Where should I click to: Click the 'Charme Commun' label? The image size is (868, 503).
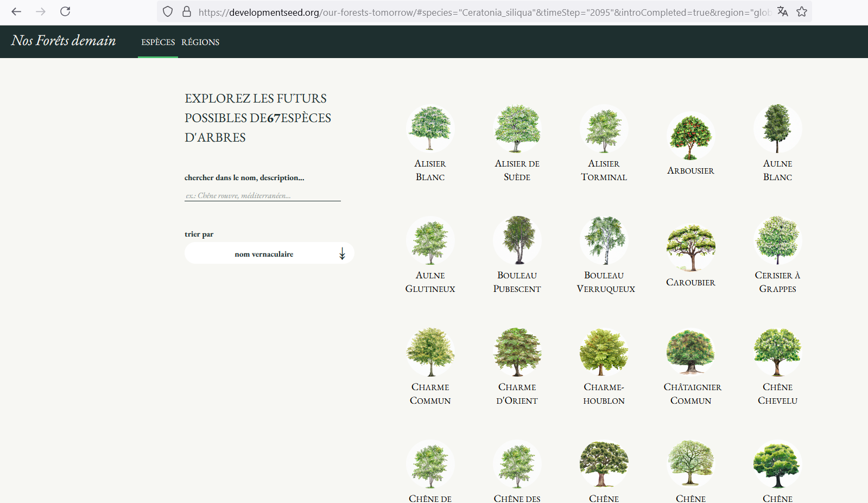pyautogui.click(x=430, y=394)
